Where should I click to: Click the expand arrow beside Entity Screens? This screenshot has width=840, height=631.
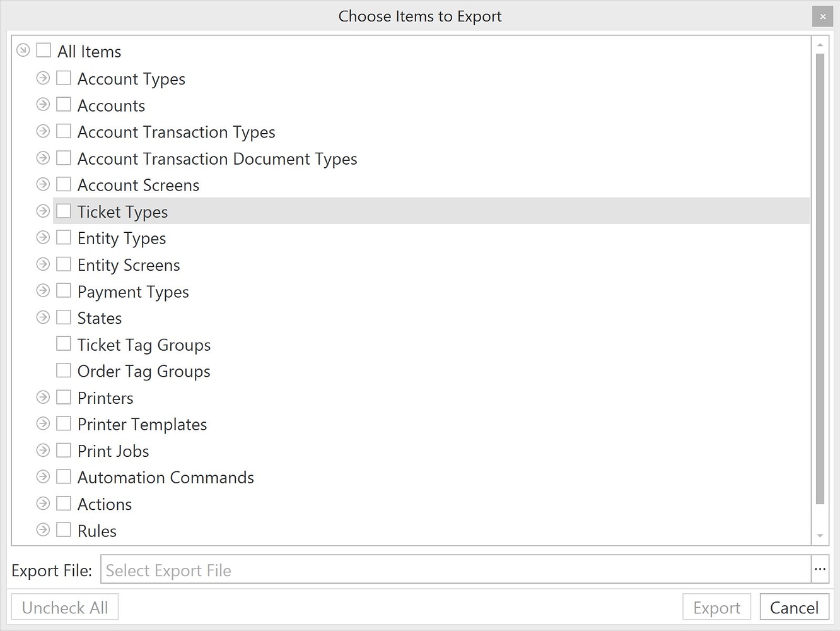tap(43, 264)
